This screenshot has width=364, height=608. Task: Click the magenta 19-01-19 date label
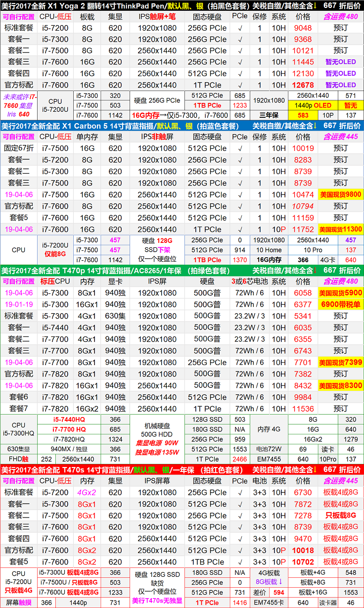[19, 304]
